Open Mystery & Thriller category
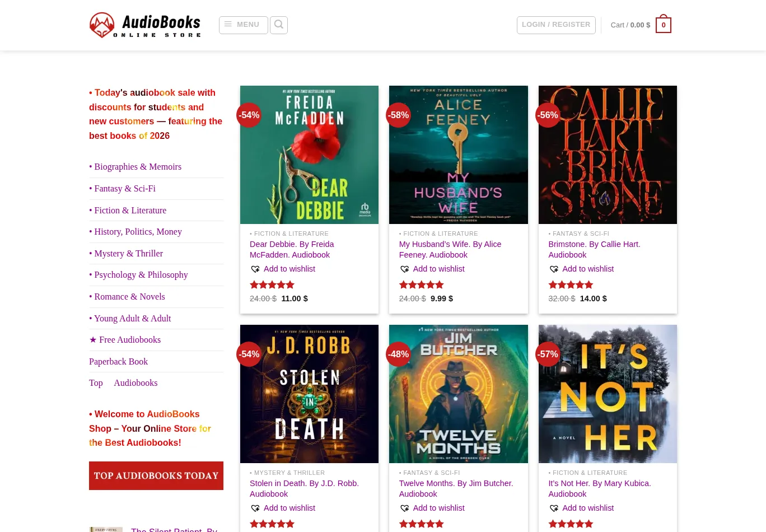 point(128,254)
